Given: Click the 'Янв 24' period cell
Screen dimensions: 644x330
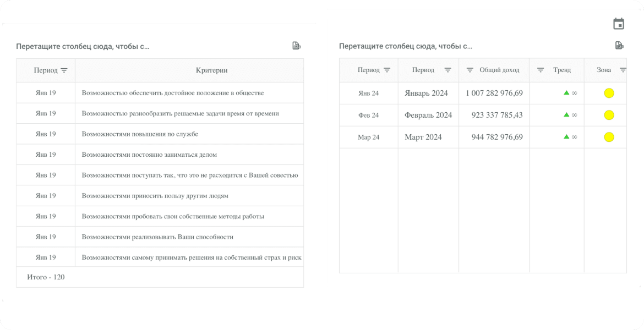Looking at the screenshot, I should (368, 93).
